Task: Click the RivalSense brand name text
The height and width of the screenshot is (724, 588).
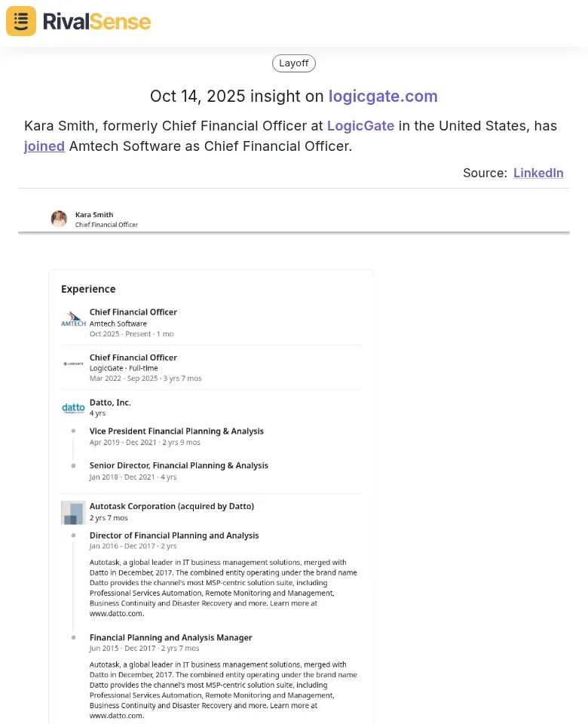Action: 96,21
